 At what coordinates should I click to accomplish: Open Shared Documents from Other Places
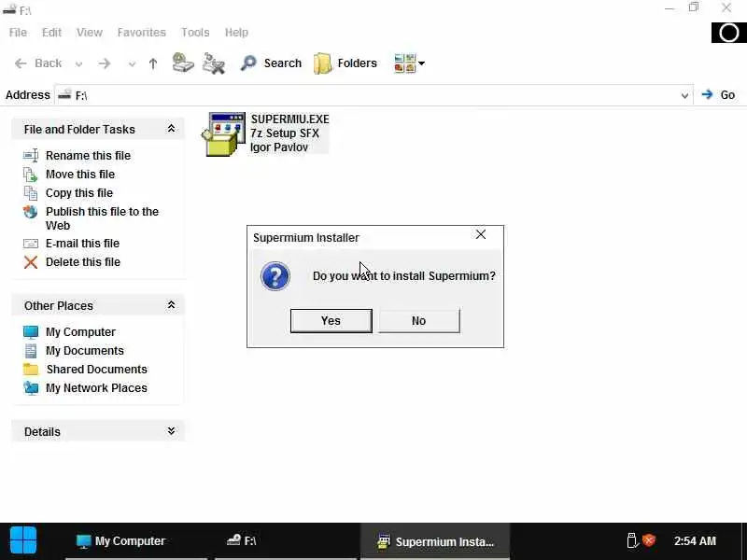[97, 369]
